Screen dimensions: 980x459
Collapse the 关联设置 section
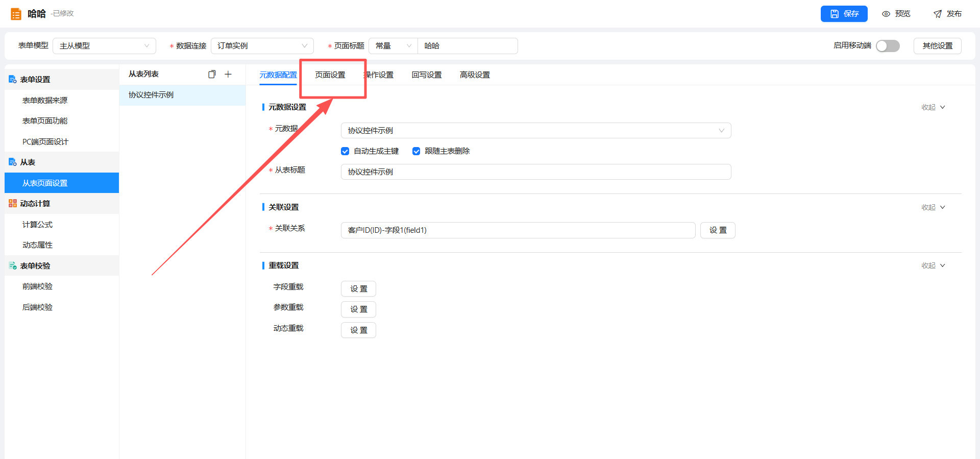[x=933, y=207]
